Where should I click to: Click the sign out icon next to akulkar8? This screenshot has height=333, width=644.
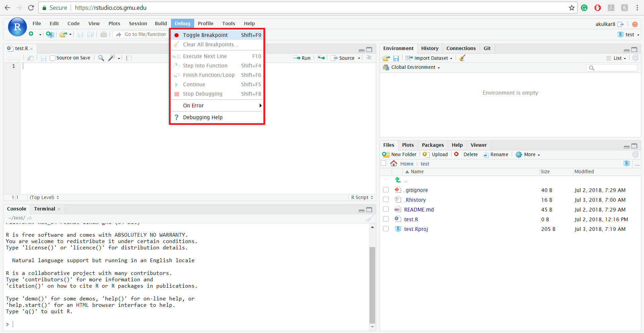click(621, 24)
